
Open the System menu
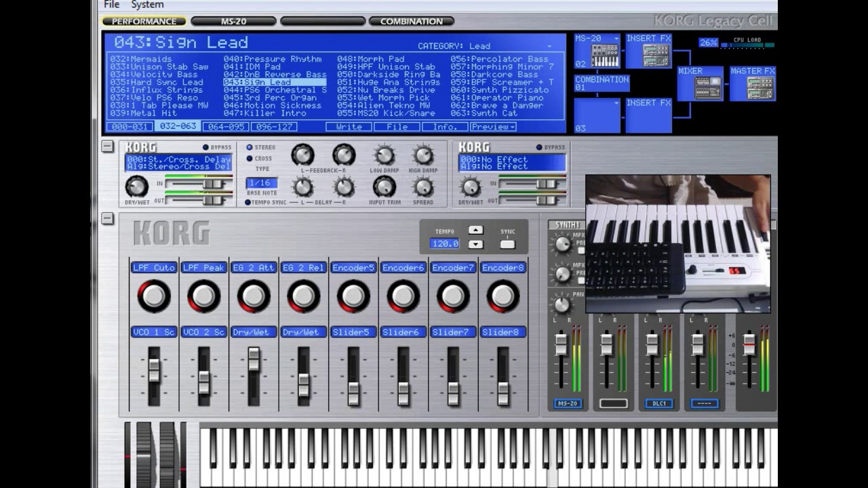pyautogui.click(x=147, y=5)
